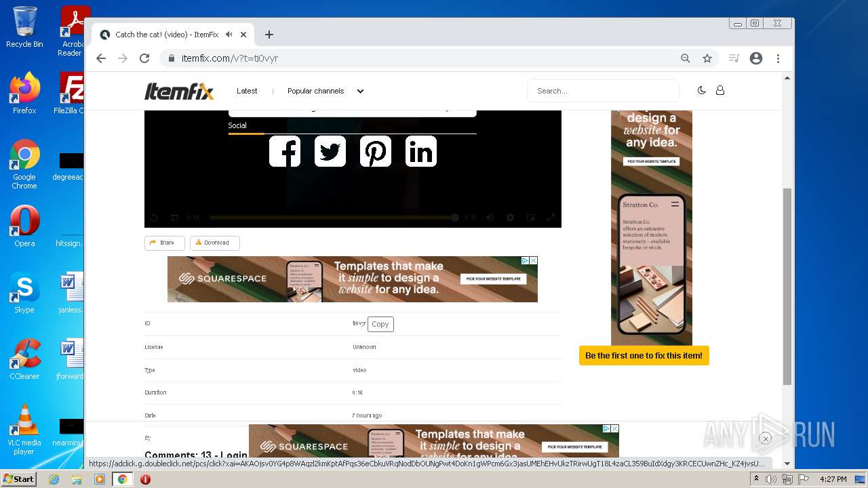The height and width of the screenshot is (488, 868).
Task: Go back to the previous page in Chrome
Action: pyautogui.click(x=101, y=58)
